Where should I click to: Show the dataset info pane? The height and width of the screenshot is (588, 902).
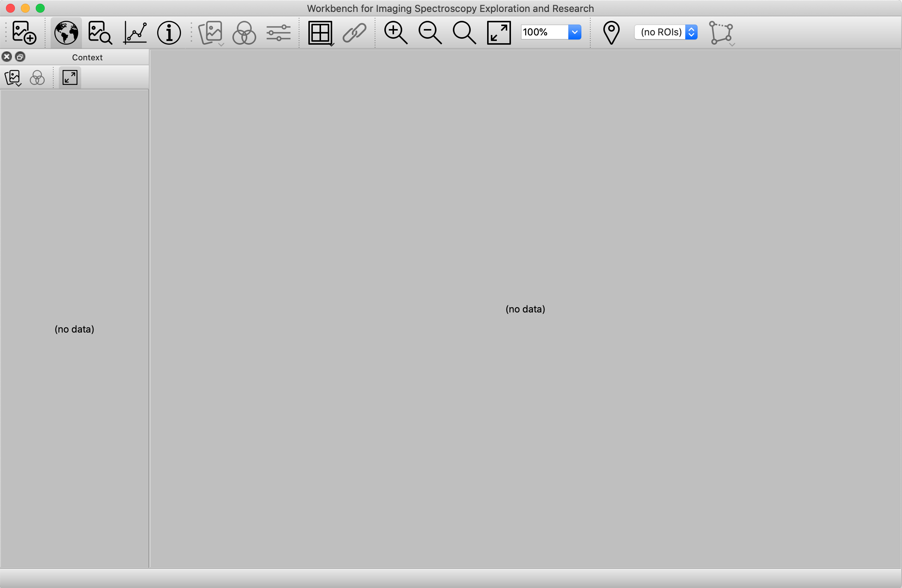169,32
